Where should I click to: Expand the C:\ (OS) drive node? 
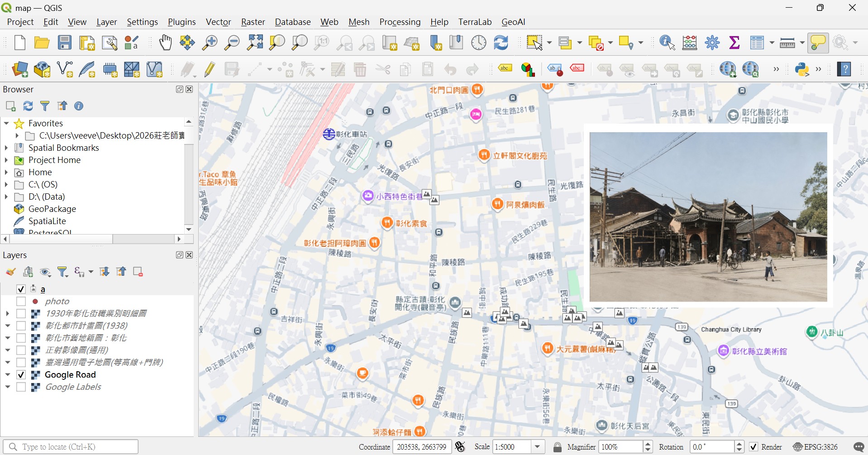(6, 184)
